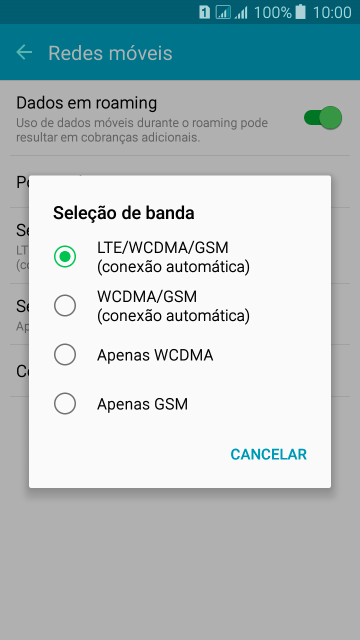Tap the second signal strength bars icon
The width and height of the screenshot is (360, 640).
(241, 13)
